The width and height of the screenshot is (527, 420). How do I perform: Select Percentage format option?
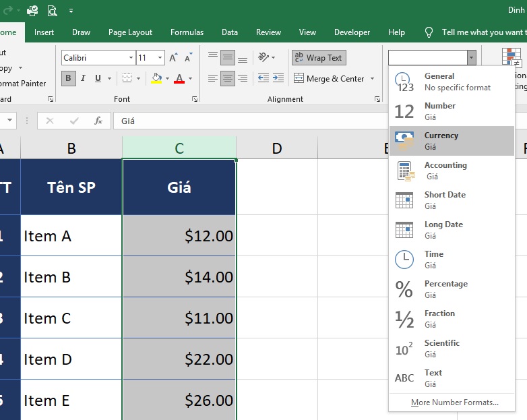click(452, 289)
